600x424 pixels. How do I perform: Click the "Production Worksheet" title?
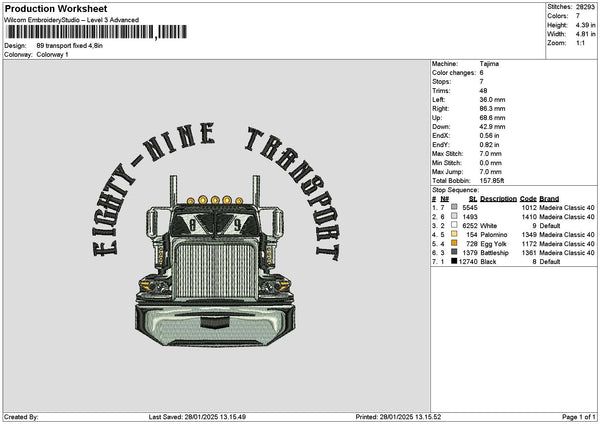tap(56, 8)
